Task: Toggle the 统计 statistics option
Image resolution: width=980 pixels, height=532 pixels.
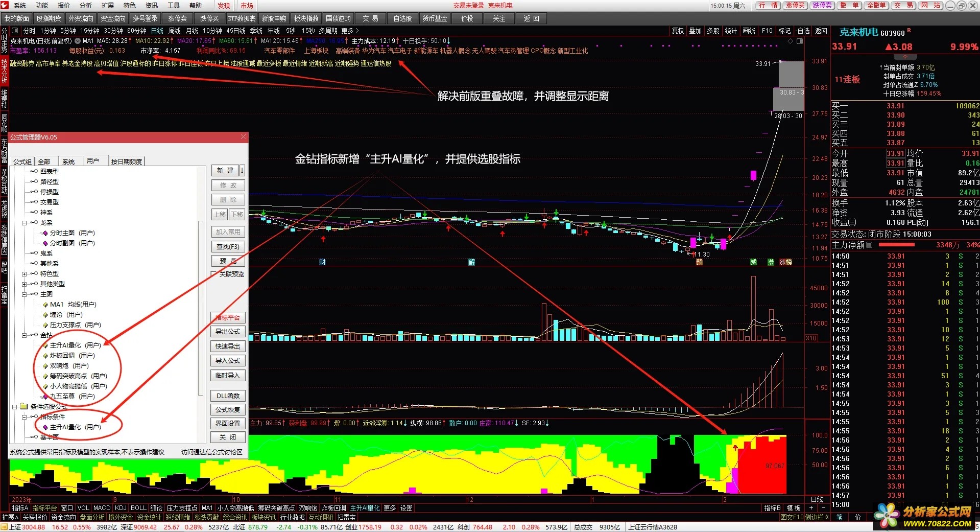Action: click(731, 31)
